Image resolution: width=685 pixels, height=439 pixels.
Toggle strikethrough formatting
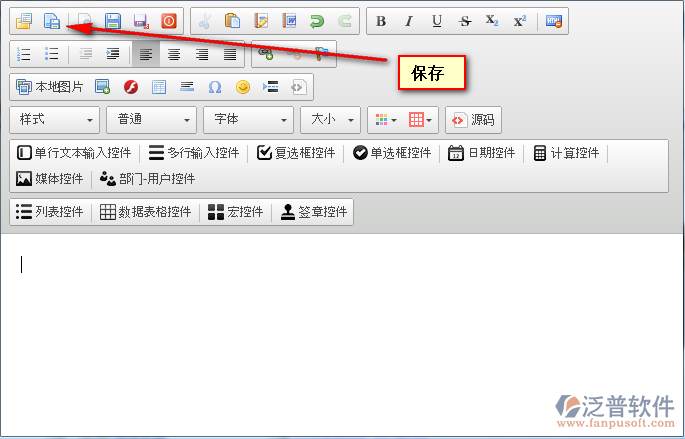click(465, 21)
